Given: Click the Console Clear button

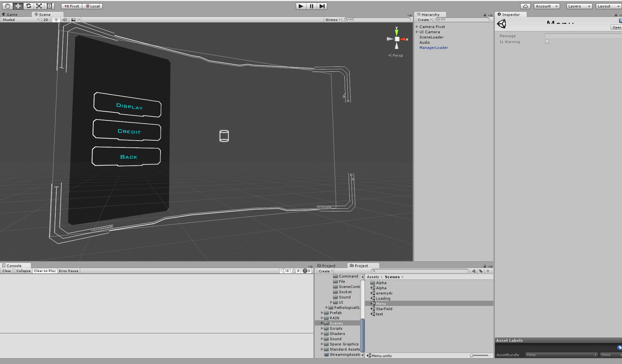Looking at the screenshot, I should tap(7, 271).
